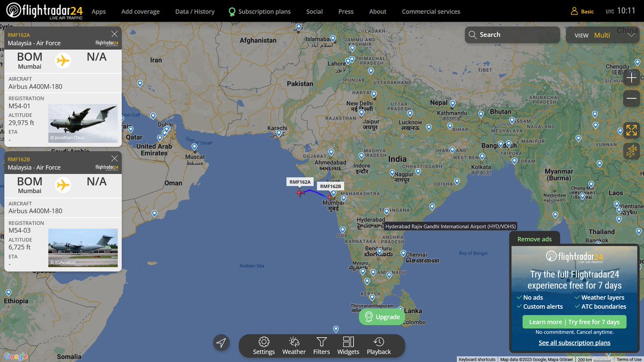Click Keyboard shortcuts link
This screenshot has width=644, height=362.
(477, 359)
